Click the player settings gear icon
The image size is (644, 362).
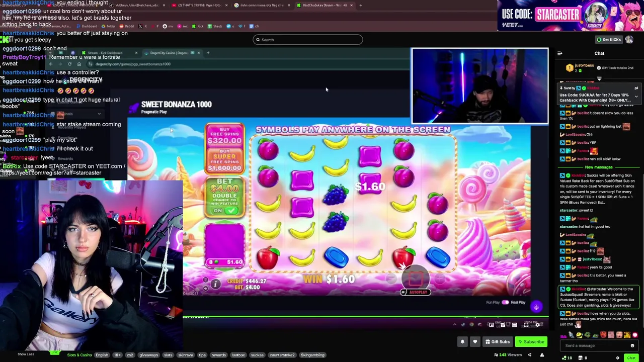pyautogui.click(x=537, y=325)
